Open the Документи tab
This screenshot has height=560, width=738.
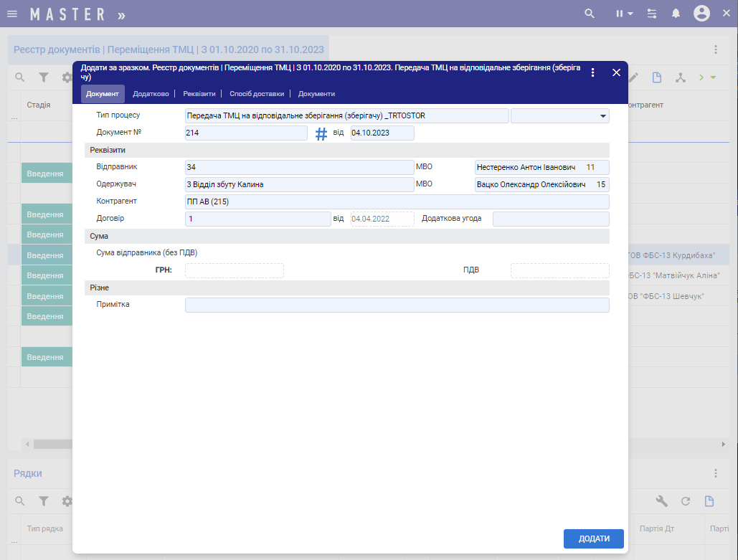(x=316, y=94)
